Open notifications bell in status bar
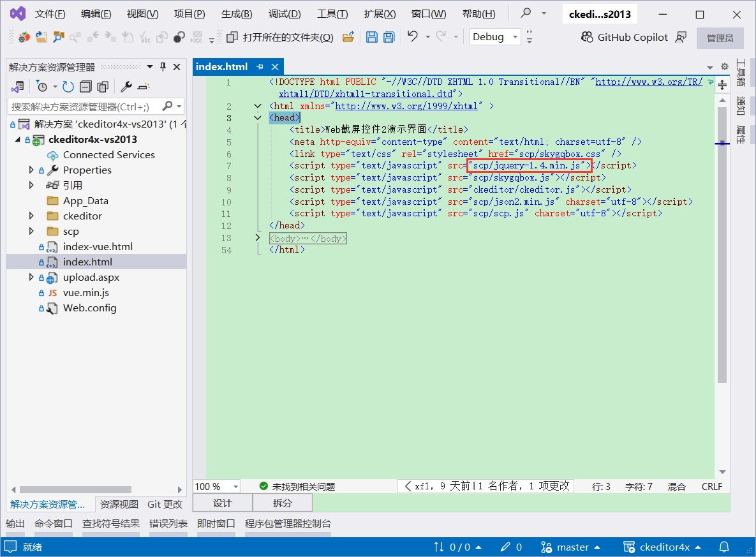The image size is (756, 557). coord(724,547)
